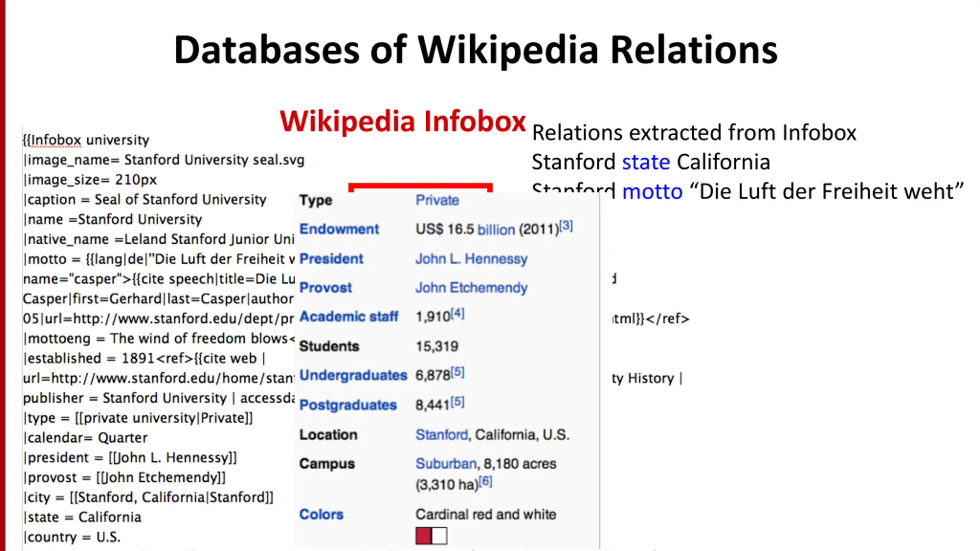Click the 'Cardinal red and white' text

coord(486,515)
